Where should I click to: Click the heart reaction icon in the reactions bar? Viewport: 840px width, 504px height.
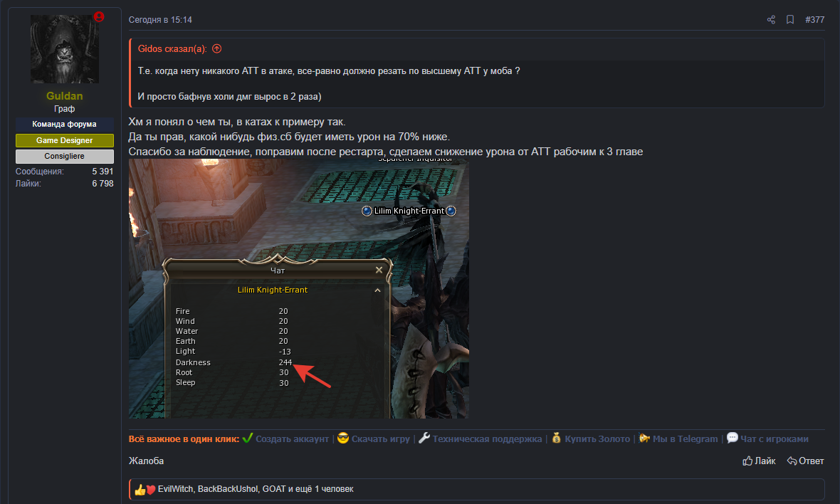click(150, 490)
